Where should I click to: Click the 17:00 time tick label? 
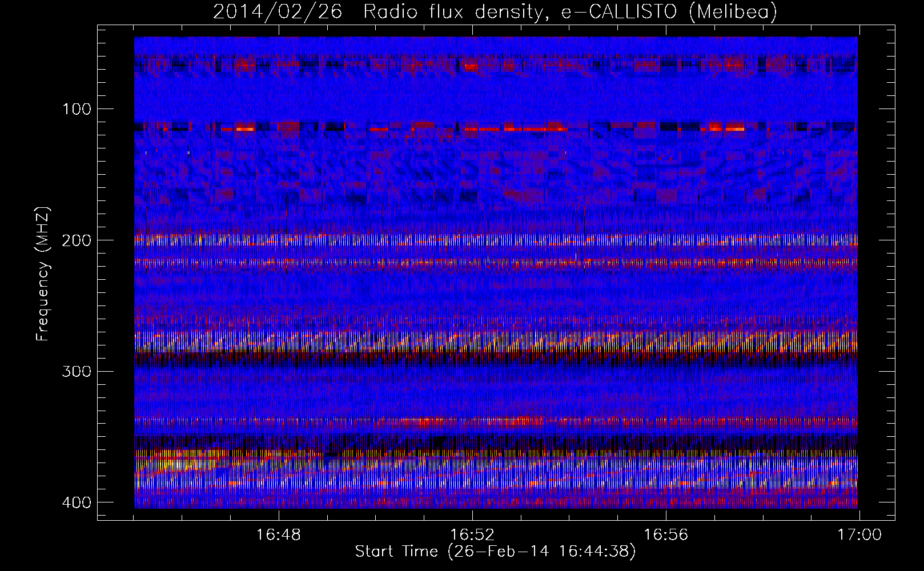point(859,535)
